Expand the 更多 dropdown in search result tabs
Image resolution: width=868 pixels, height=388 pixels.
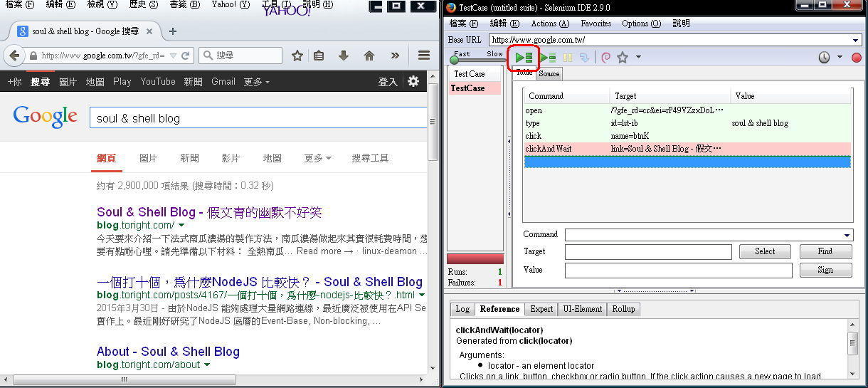coord(317,158)
